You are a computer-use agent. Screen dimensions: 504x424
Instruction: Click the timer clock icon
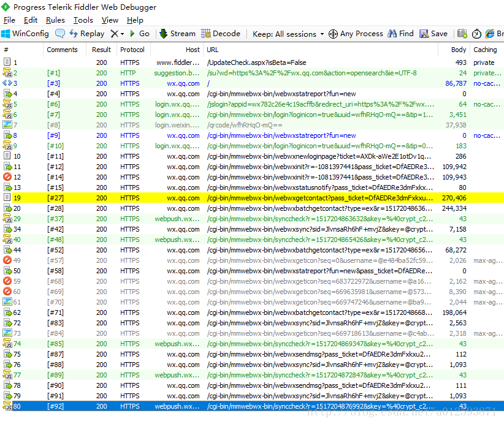pyautogui.click(x=476, y=34)
